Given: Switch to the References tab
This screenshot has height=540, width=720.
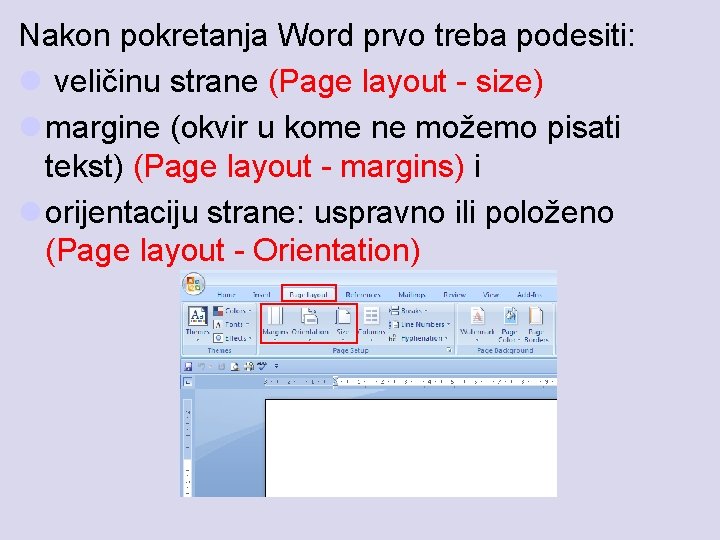Looking at the screenshot, I should point(363,294).
